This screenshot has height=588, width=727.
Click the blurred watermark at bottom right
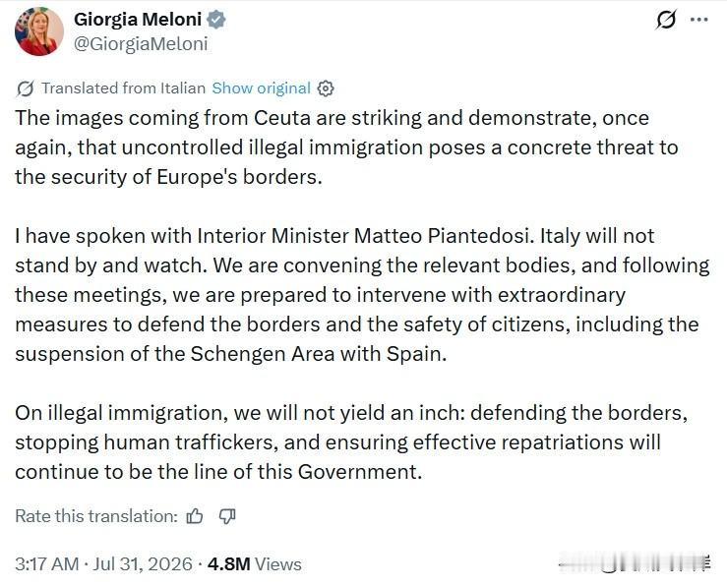635,563
